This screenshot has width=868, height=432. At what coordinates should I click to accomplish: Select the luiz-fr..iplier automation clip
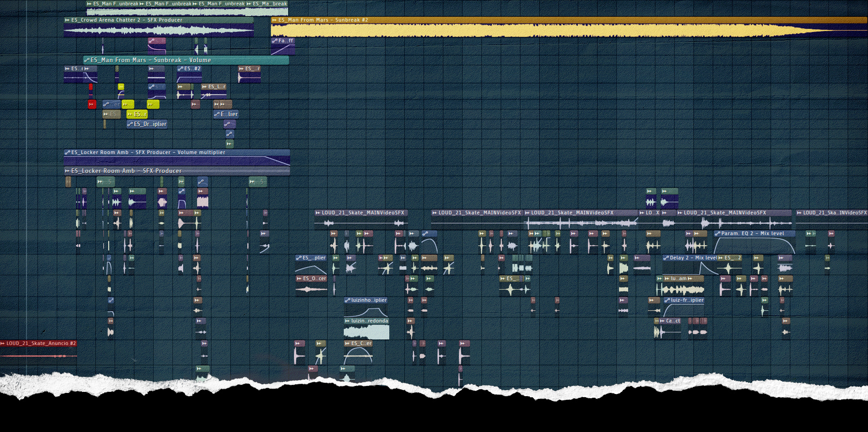point(684,307)
